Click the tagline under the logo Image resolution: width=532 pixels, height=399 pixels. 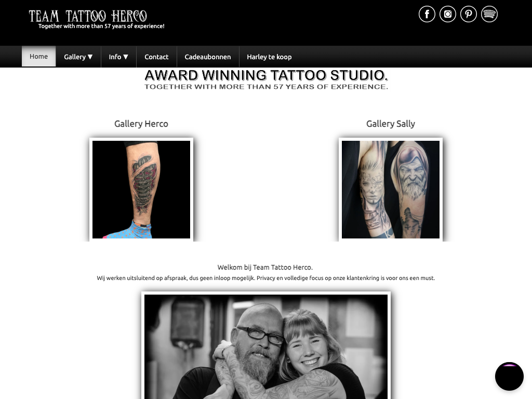pos(101,26)
